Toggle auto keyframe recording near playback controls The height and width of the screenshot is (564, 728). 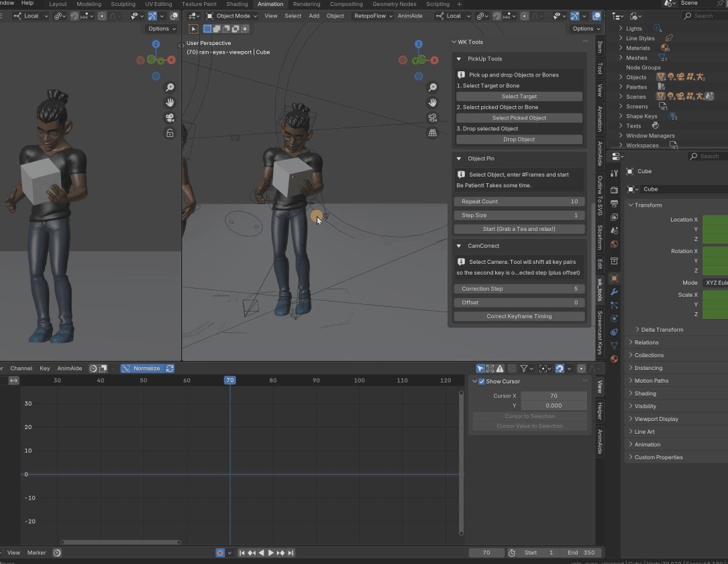point(219,553)
